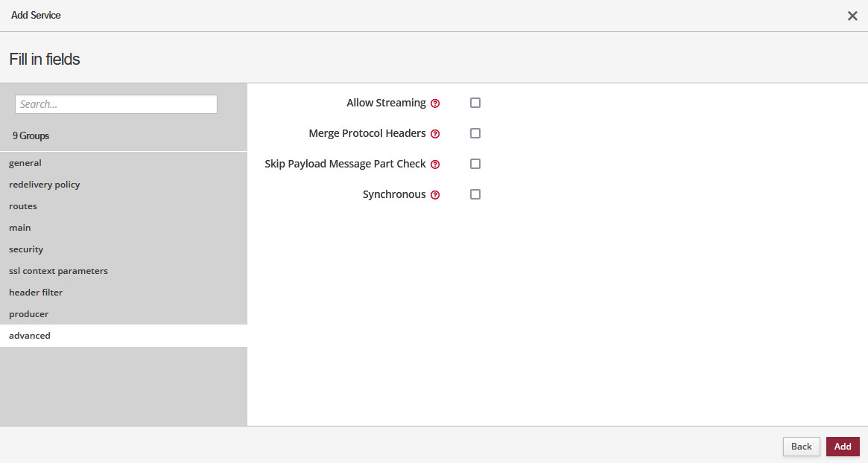Click help icon beside Merge Protocol Headers

435,134
